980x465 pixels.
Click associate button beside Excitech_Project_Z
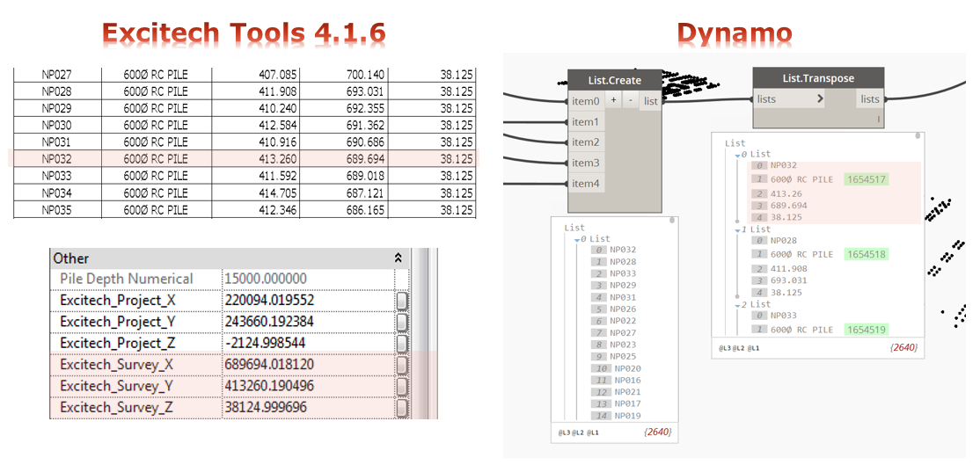tap(403, 344)
